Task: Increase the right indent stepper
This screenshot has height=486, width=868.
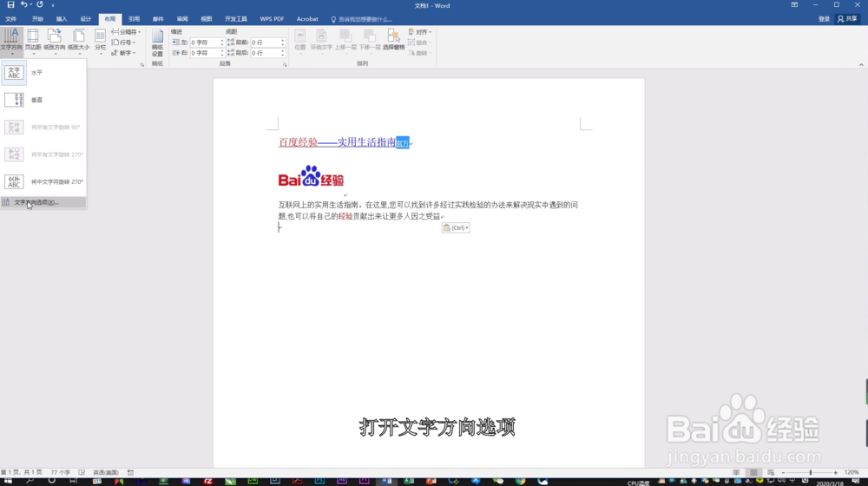Action: click(x=222, y=51)
